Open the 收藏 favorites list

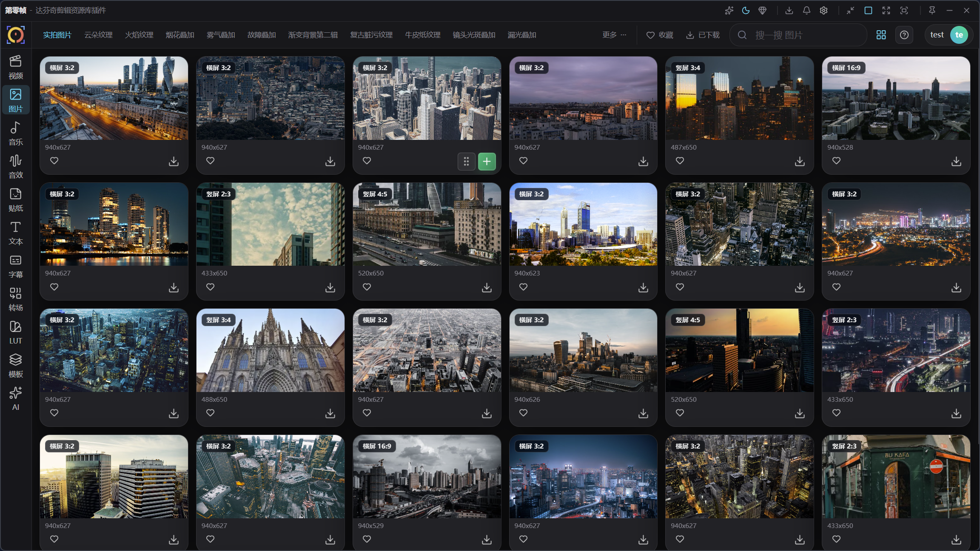point(660,35)
